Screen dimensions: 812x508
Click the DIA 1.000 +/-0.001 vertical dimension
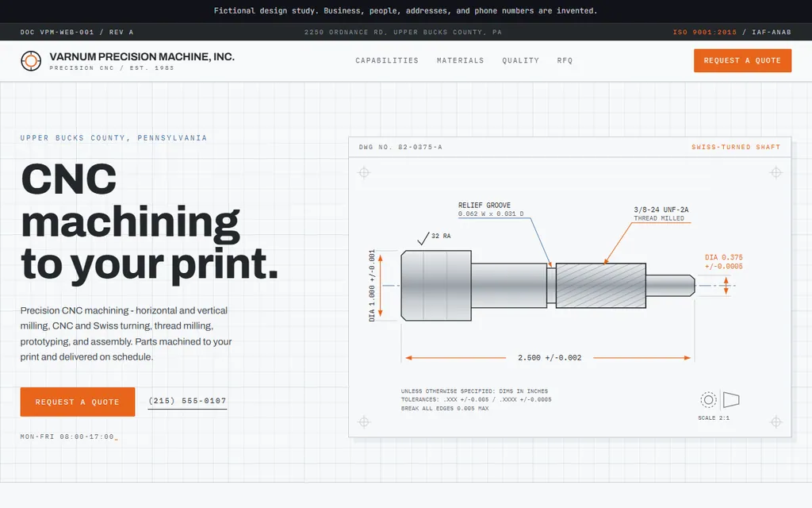point(372,286)
